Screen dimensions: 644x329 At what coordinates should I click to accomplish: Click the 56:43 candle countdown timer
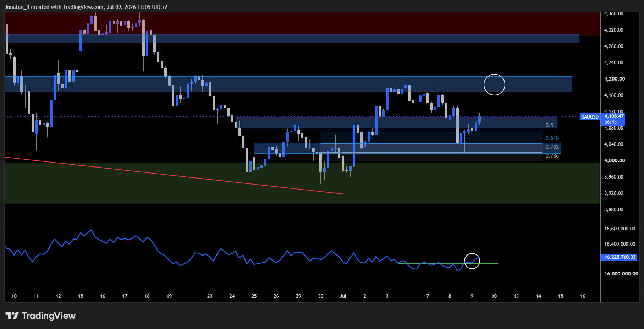611,122
